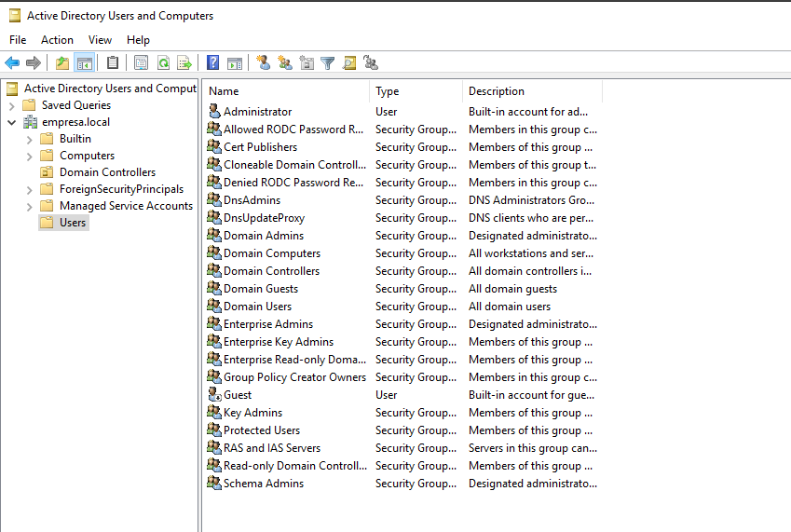791x532 pixels.
Task: Click the Domain Guests group icon
Action: click(214, 288)
